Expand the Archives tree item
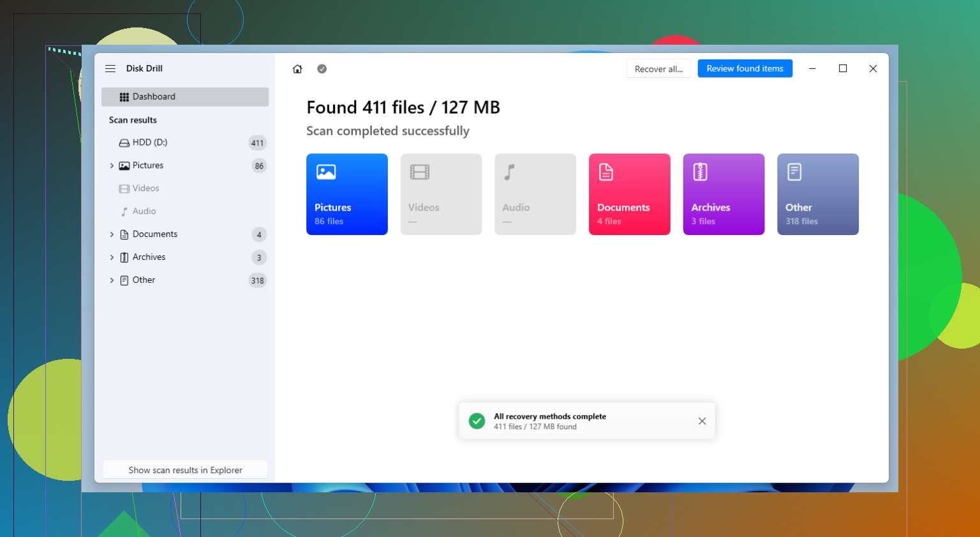 [x=112, y=257]
